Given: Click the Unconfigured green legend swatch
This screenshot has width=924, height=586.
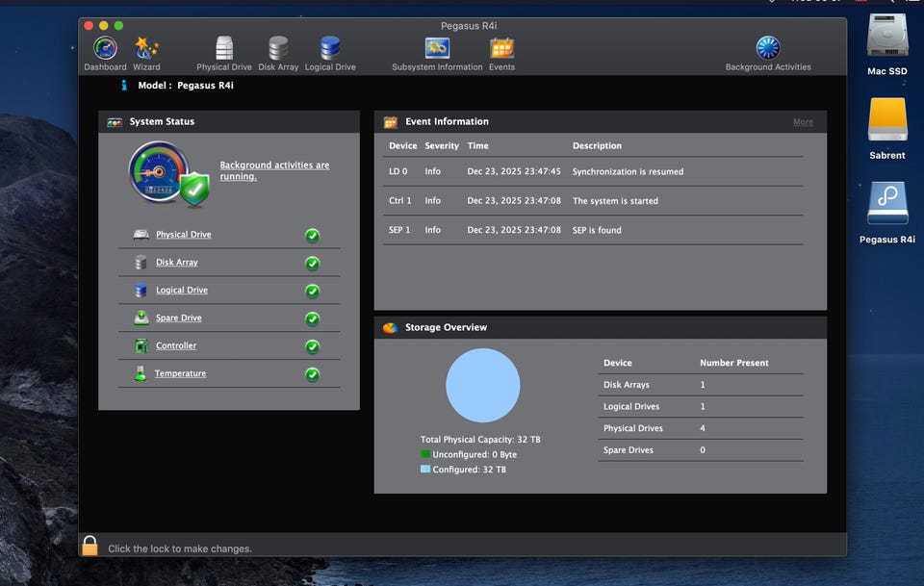Looking at the screenshot, I should click(x=425, y=454).
